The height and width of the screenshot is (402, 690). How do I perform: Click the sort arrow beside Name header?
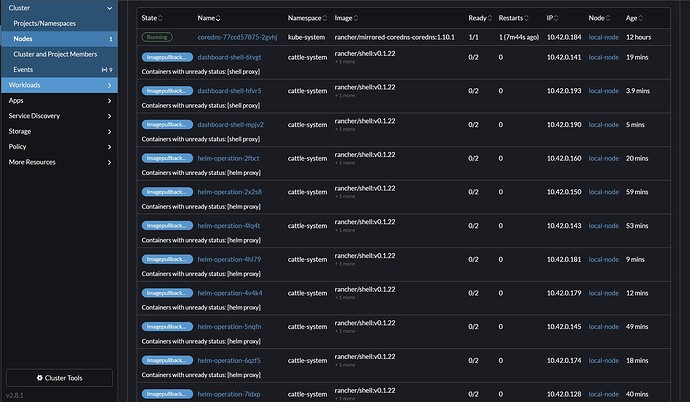(220, 18)
